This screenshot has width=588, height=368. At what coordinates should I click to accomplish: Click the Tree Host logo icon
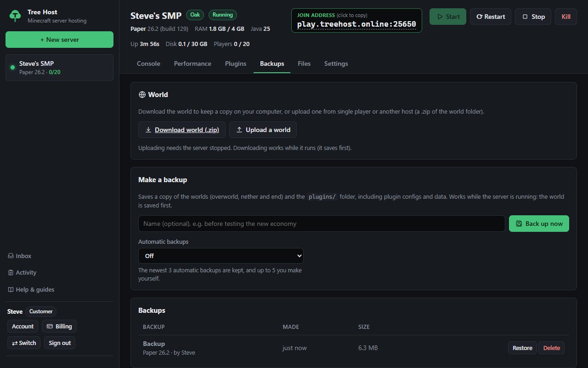point(16,16)
